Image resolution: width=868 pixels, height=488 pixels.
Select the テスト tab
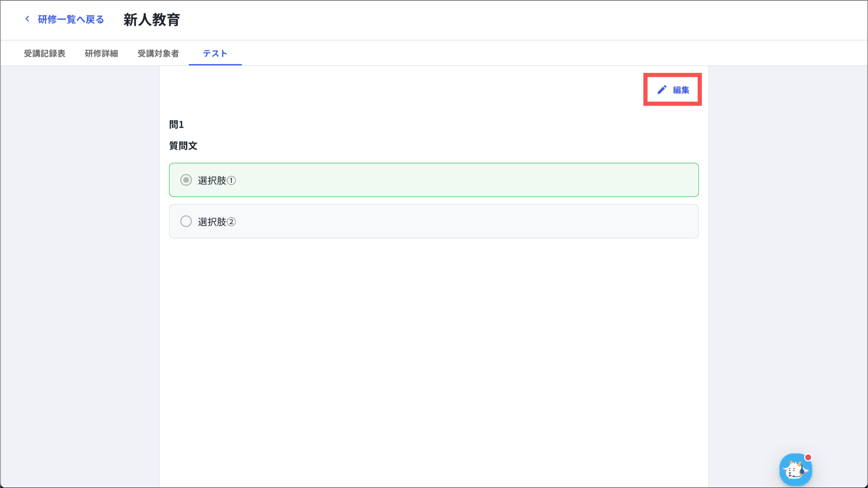pos(215,53)
